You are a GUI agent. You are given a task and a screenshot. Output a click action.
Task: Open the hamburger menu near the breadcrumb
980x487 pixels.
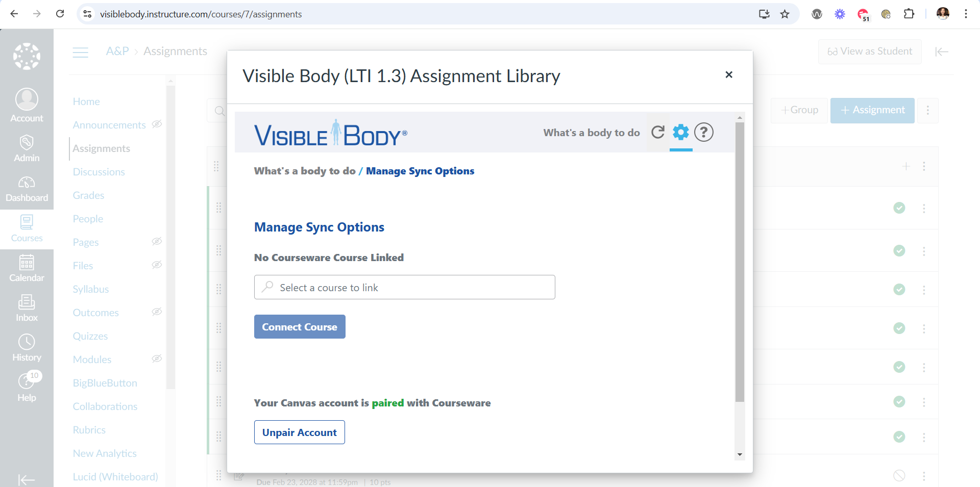click(x=80, y=52)
